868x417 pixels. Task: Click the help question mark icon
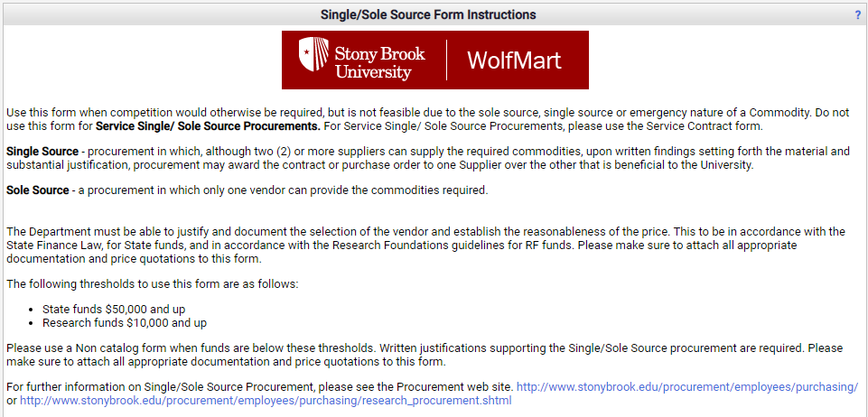point(857,15)
